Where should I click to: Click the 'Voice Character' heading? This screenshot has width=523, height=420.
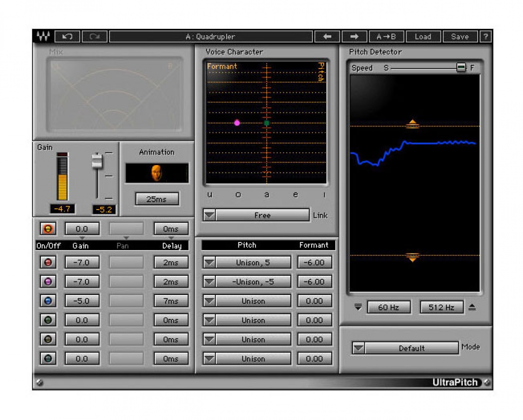[x=234, y=52]
